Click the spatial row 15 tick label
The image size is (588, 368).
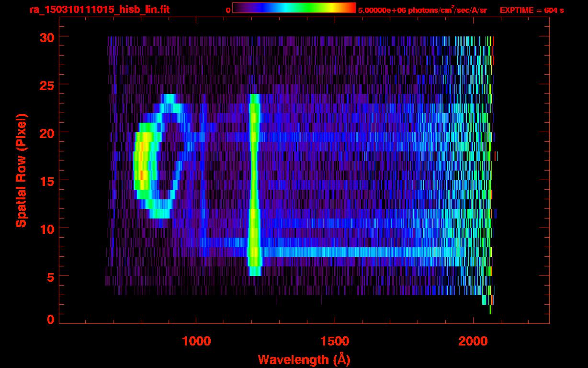click(48, 181)
